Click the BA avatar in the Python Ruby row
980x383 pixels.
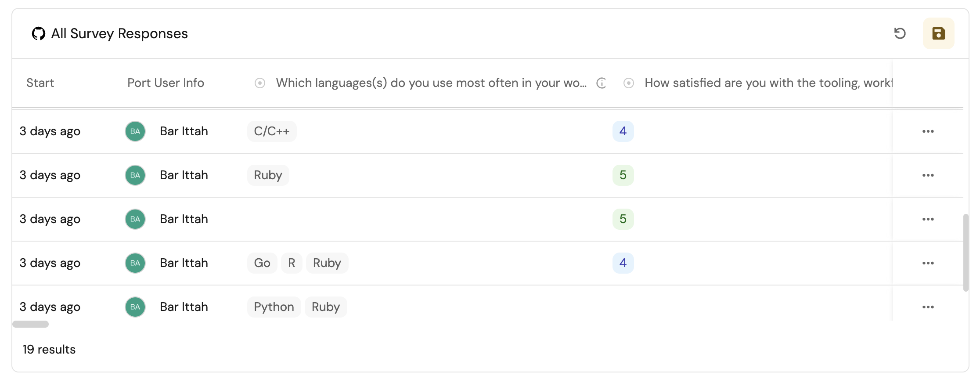(x=135, y=307)
